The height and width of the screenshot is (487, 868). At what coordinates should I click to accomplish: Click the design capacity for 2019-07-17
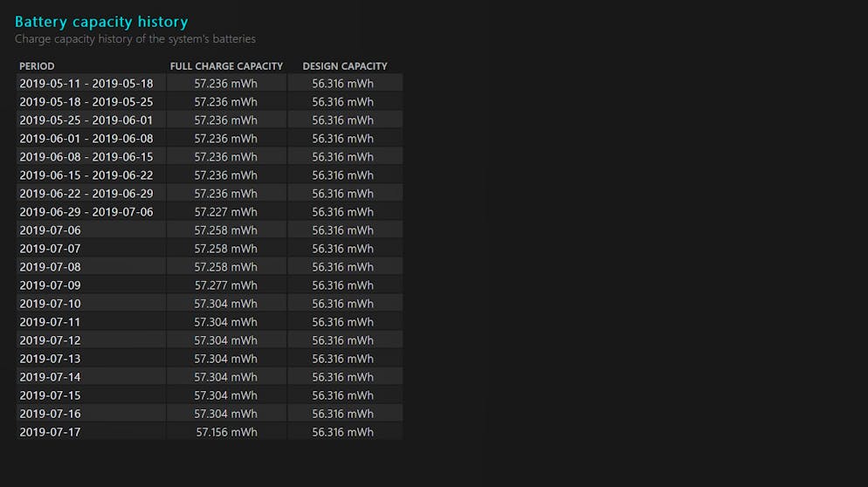pos(342,432)
